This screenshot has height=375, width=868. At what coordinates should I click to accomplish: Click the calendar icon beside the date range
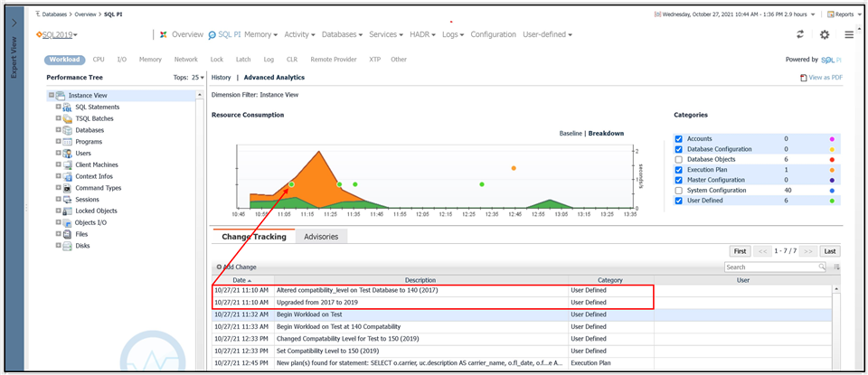657,14
